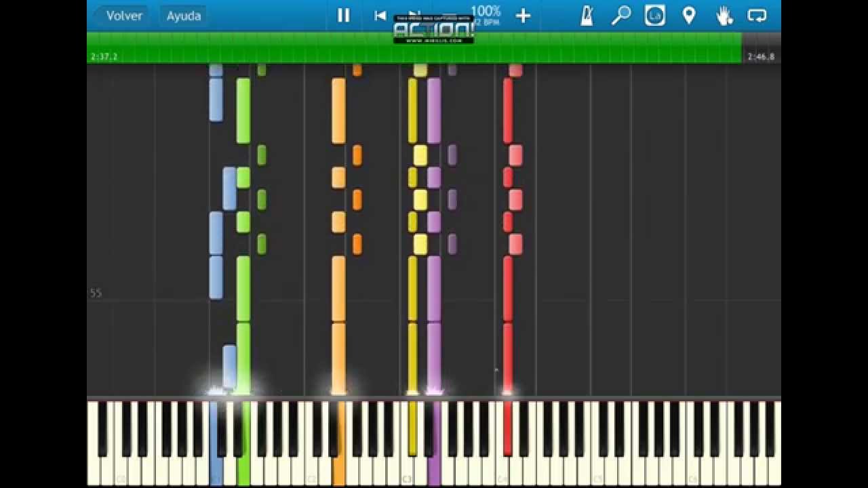Click the 2:46.8 total time label
868x488 pixels.
click(x=761, y=57)
